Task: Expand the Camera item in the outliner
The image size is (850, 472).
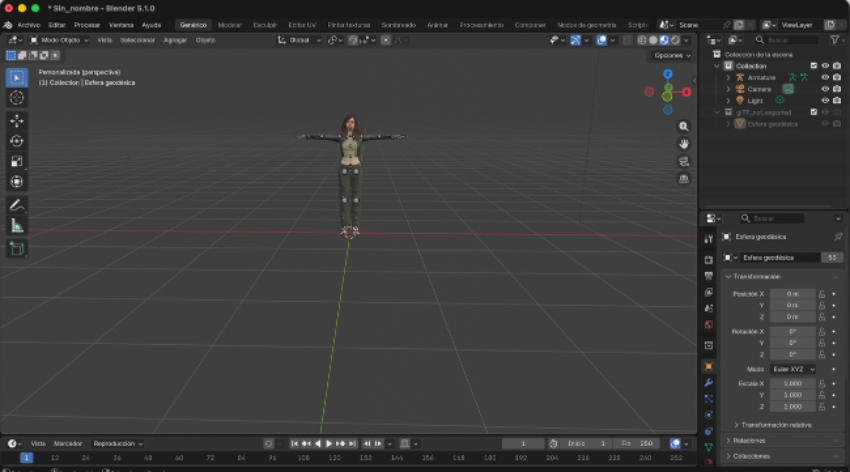Action: (x=728, y=89)
